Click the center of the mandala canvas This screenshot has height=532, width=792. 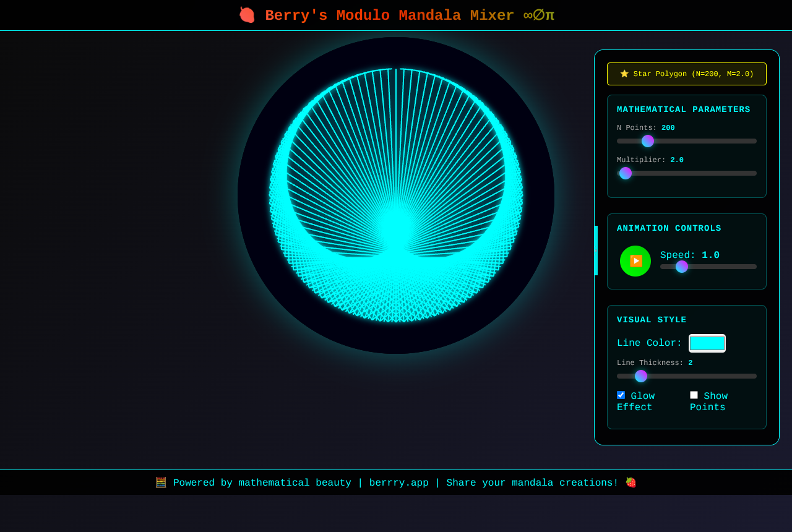coord(396,195)
